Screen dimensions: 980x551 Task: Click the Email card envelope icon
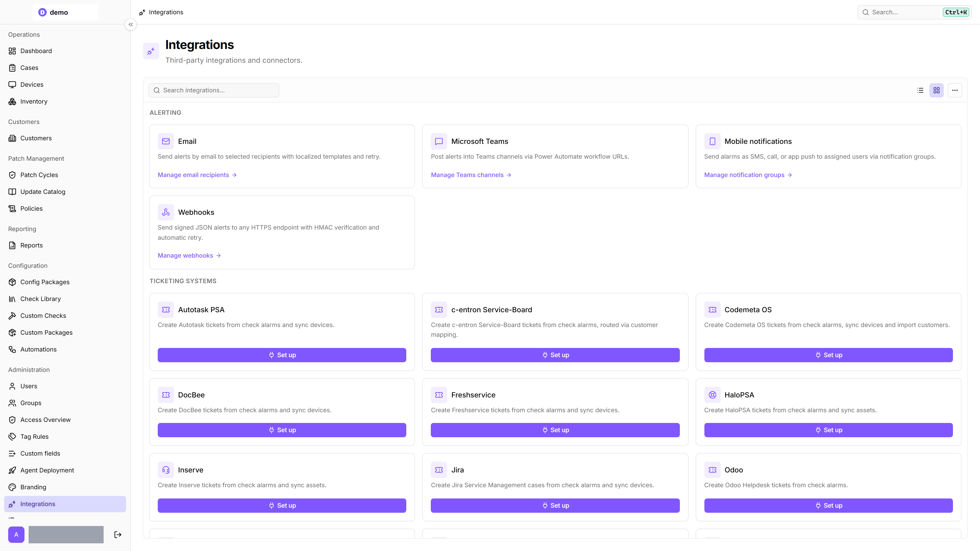point(166,142)
